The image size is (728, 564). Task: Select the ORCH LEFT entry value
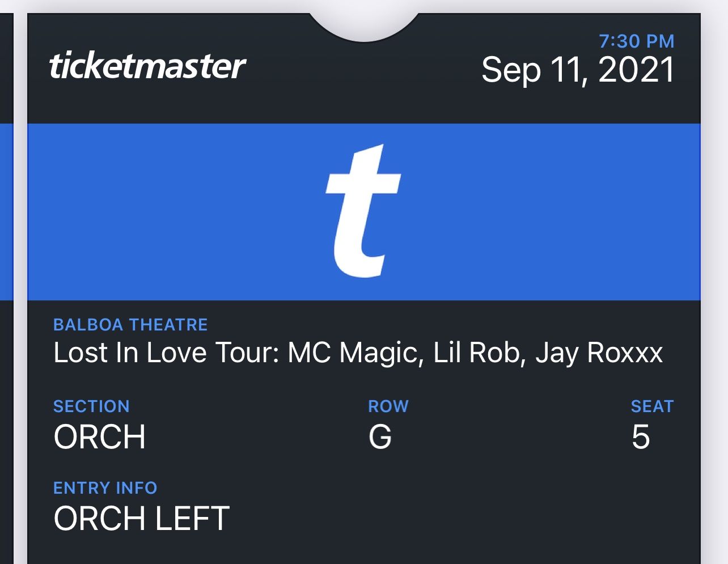coord(141,519)
